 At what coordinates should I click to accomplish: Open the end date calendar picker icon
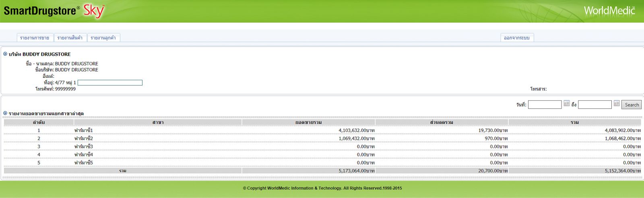(x=616, y=104)
